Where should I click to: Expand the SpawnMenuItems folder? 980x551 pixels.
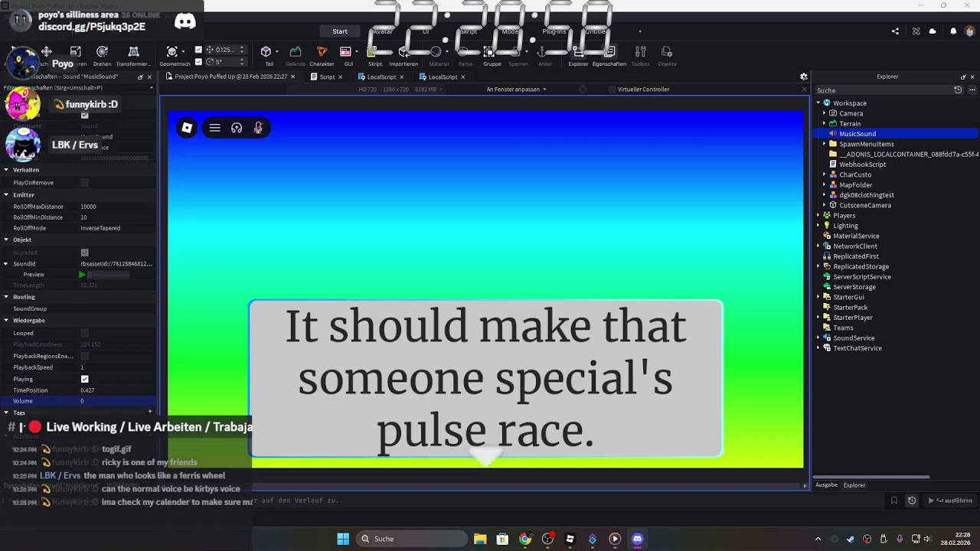click(x=825, y=144)
